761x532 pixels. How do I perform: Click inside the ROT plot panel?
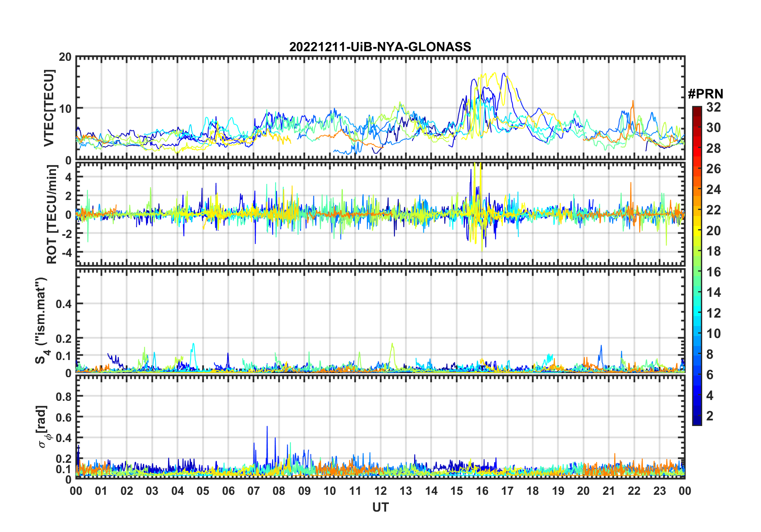click(x=380, y=214)
